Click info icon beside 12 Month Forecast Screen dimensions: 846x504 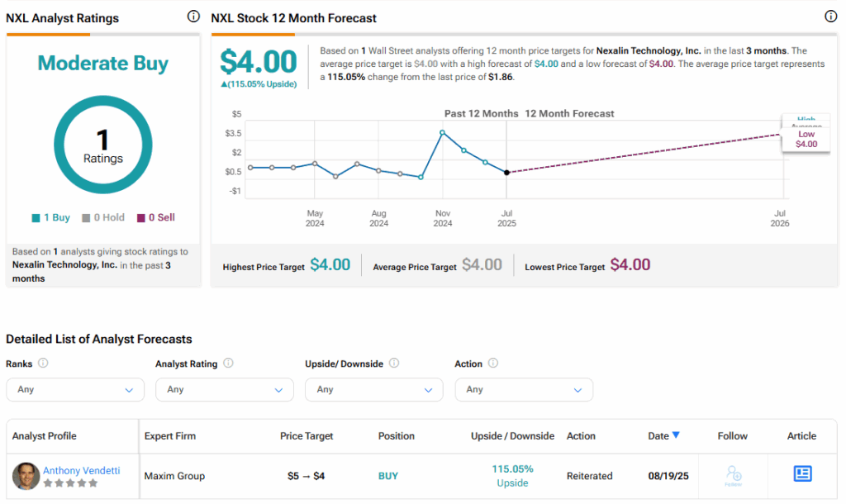830,17
